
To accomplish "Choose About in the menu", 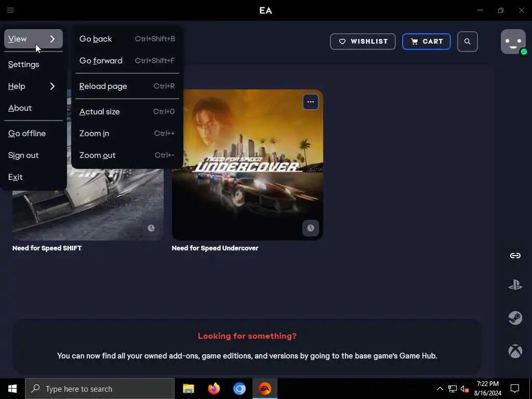I will 33,108.
